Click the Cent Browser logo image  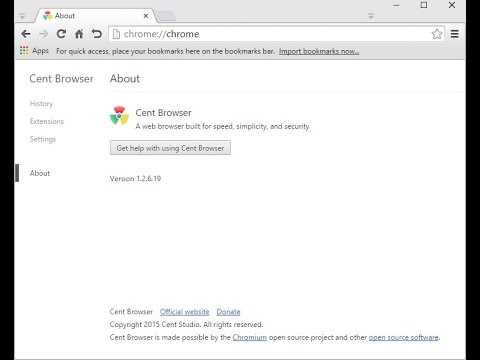[x=119, y=115]
